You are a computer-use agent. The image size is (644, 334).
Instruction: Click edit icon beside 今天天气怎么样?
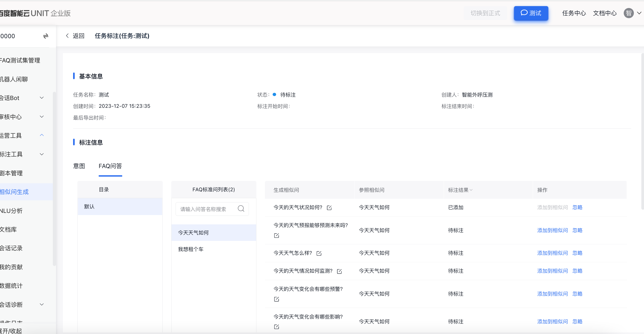[x=319, y=253]
